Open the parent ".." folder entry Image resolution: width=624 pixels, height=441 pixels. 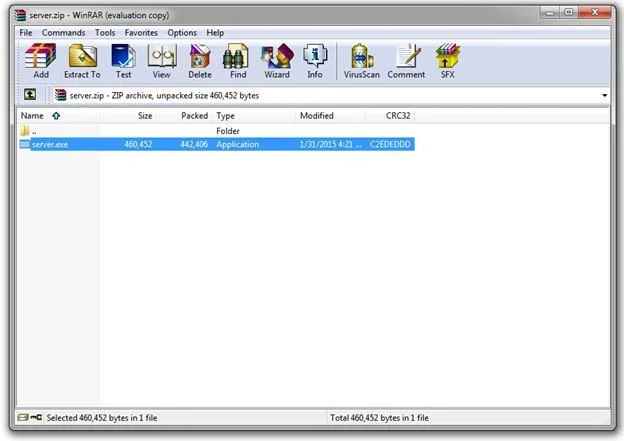click(x=35, y=131)
